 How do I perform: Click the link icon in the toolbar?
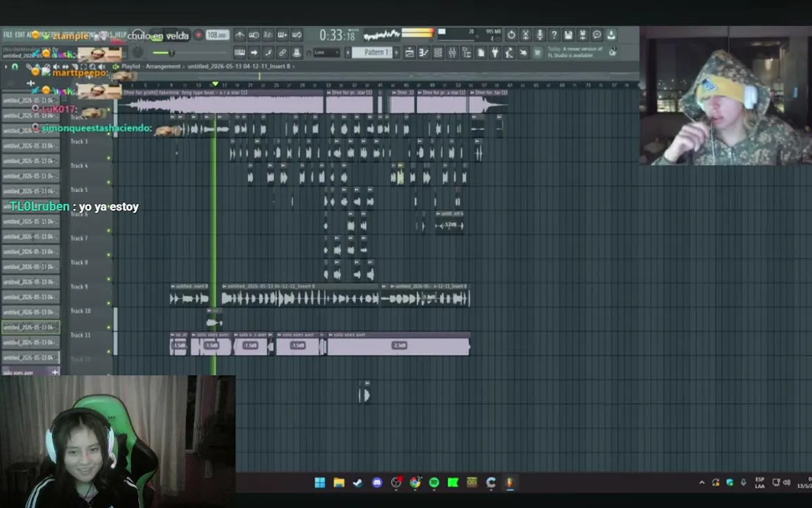(282, 52)
